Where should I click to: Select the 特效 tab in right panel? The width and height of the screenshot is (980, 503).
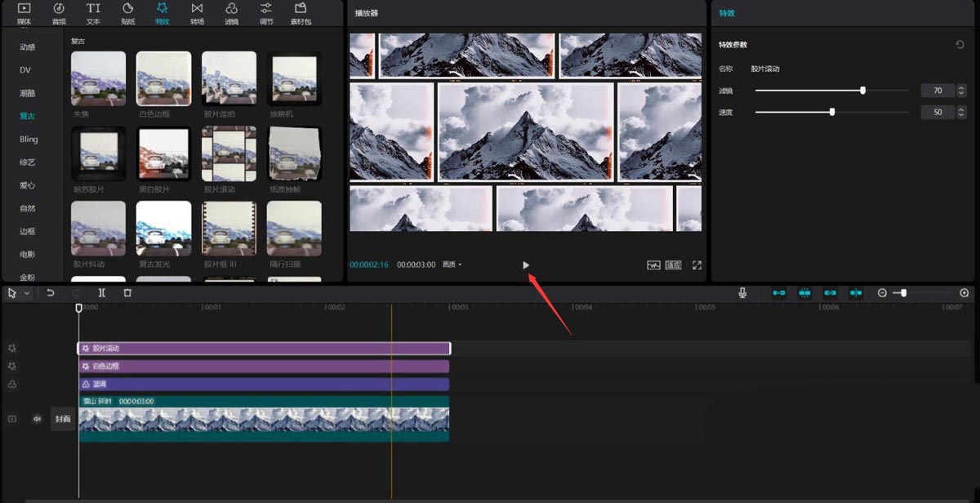[726, 13]
